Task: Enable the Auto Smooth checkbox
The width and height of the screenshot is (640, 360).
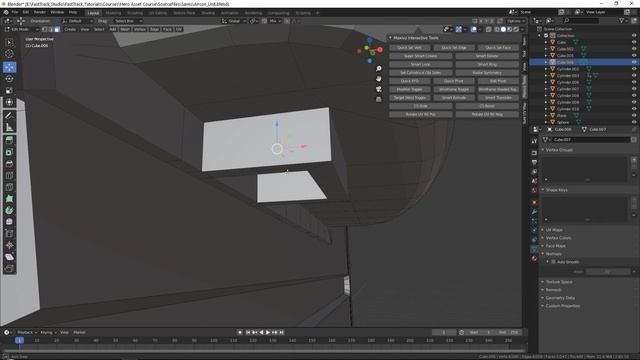Action: [x=553, y=262]
